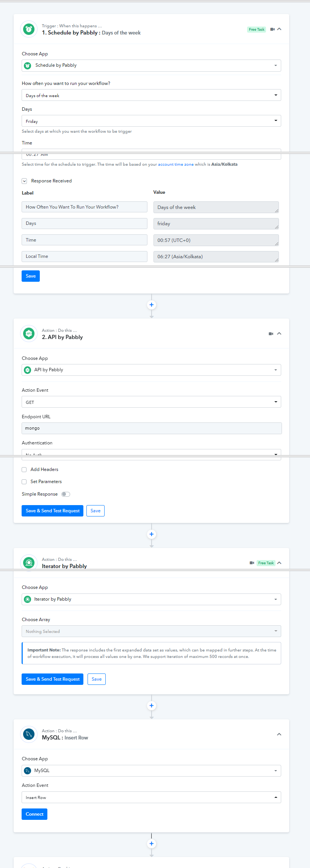The width and height of the screenshot is (310, 868).
Task: Click the API by Pabbly step icon
Action: 29,334
